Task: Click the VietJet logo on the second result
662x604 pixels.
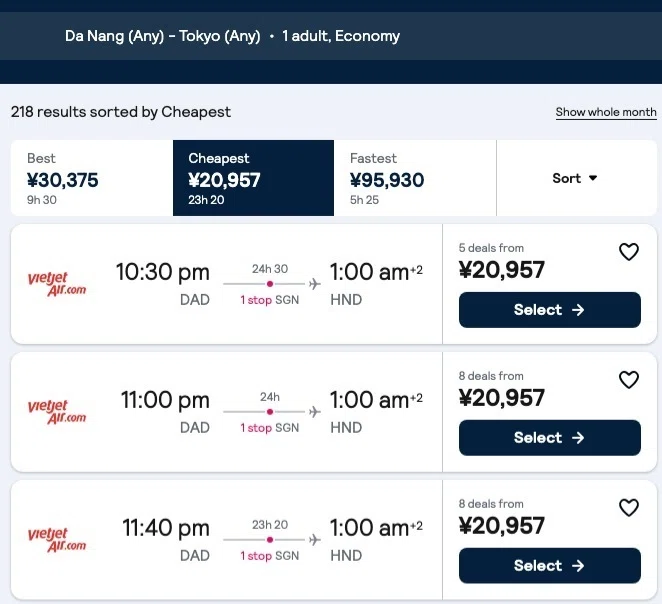Action: click(57, 412)
